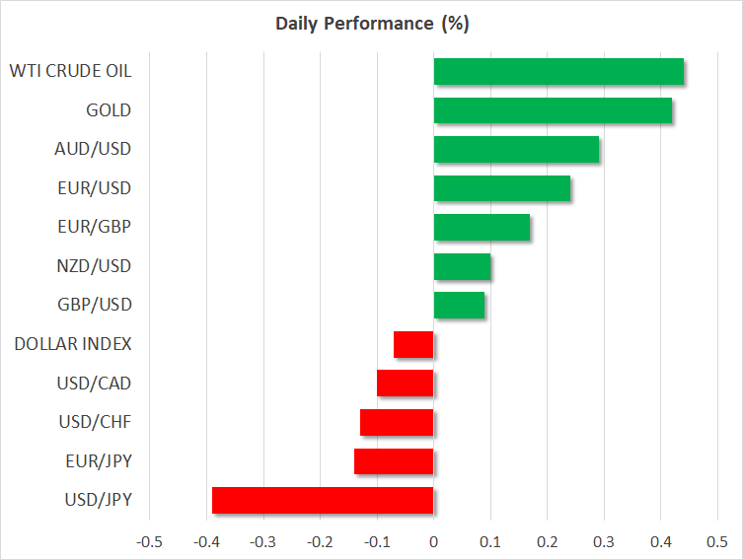Select the USD/CHF red bar
743x560 pixels.
click(397, 422)
